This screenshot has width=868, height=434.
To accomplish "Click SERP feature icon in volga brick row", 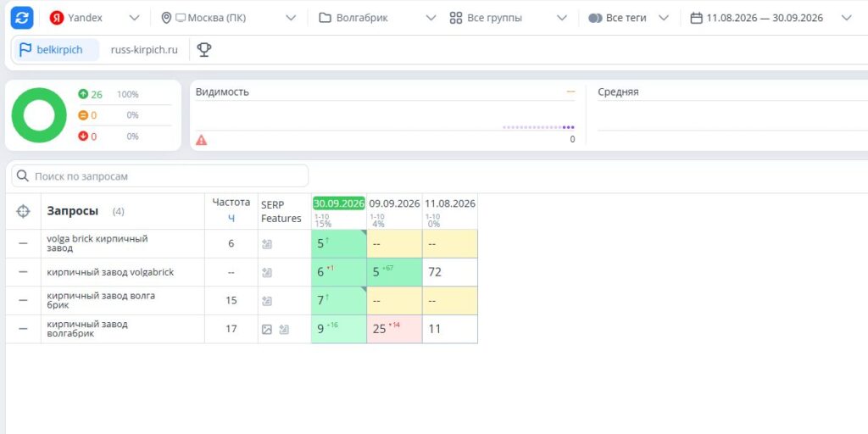I will (267, 243).
